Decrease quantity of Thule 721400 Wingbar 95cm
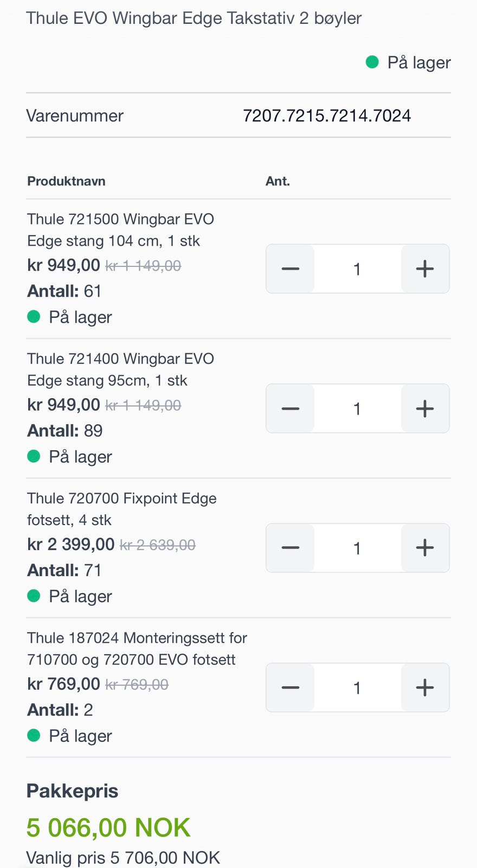This screenshot has height=868, width=477. coord(291,409)
